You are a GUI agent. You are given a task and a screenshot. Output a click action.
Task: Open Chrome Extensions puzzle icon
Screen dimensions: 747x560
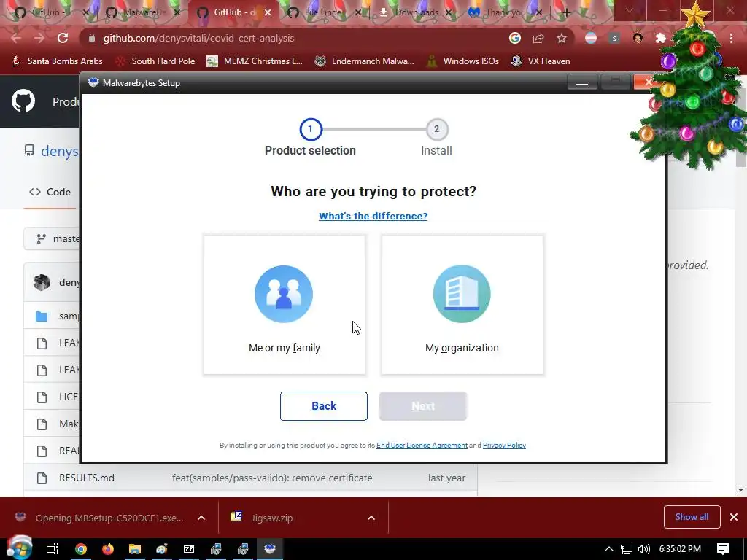[x=661, y=38]
